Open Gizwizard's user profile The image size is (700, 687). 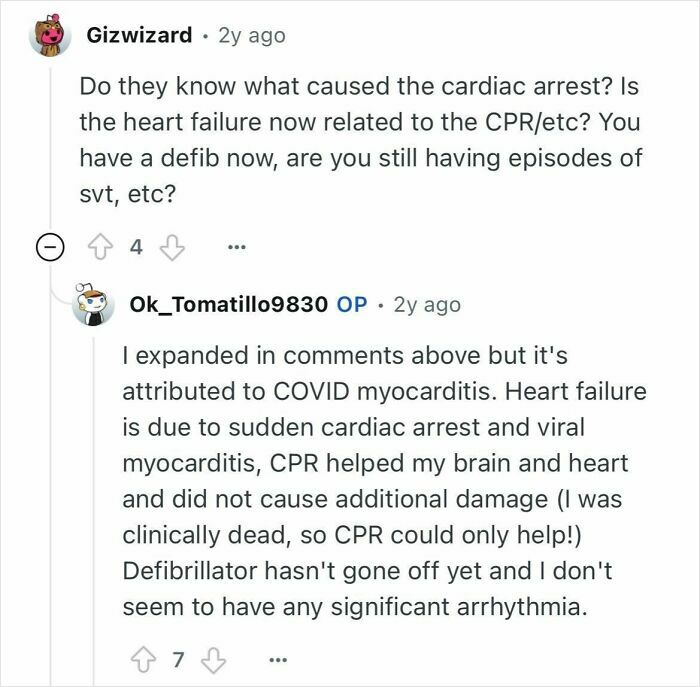coord(139,35)
